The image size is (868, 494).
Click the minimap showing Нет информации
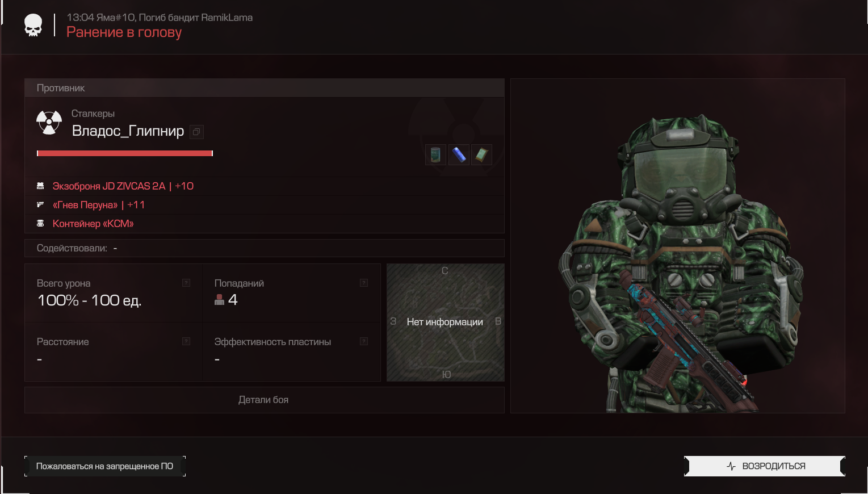tap(446, 323)
